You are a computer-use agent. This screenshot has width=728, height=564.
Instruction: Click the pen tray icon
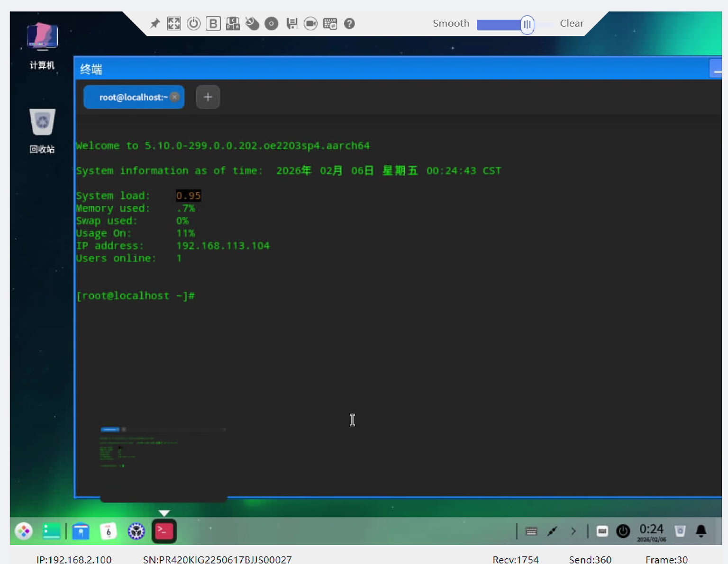pos(552,531)
